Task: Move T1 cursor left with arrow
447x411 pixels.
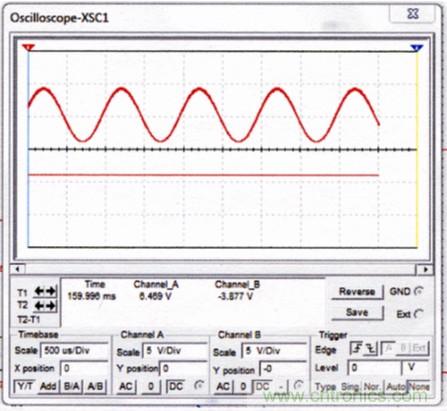Action: (39, 292)
